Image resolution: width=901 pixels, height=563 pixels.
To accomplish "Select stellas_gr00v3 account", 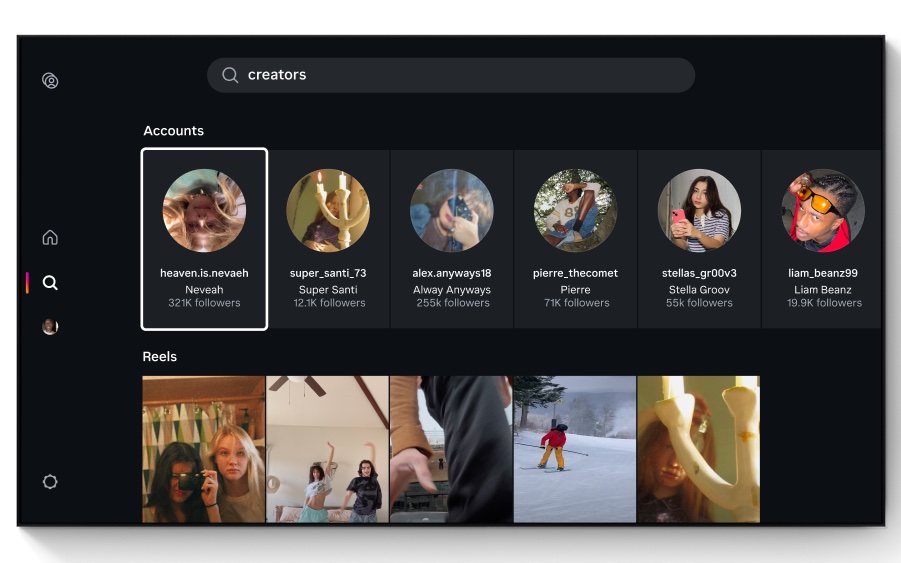I will 699,239.
